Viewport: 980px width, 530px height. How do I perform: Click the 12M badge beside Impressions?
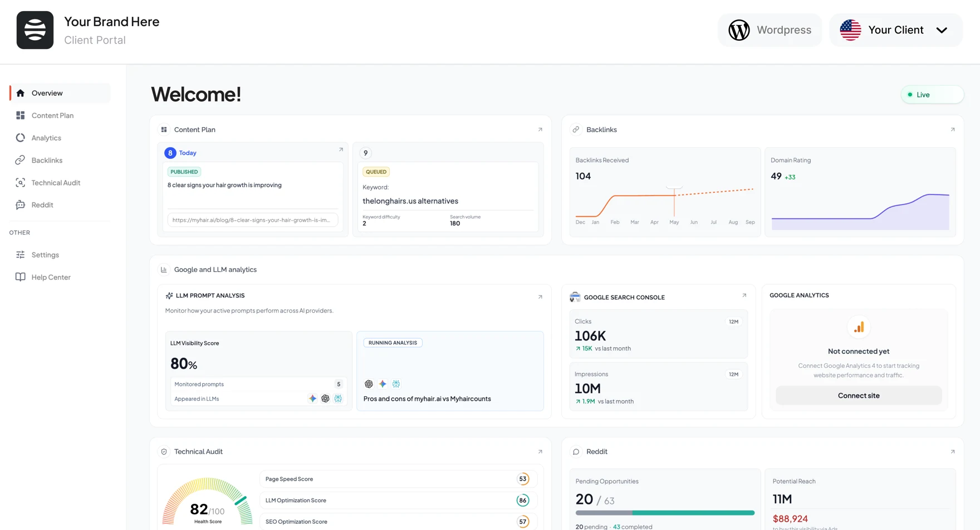click(x=734, y=375)
